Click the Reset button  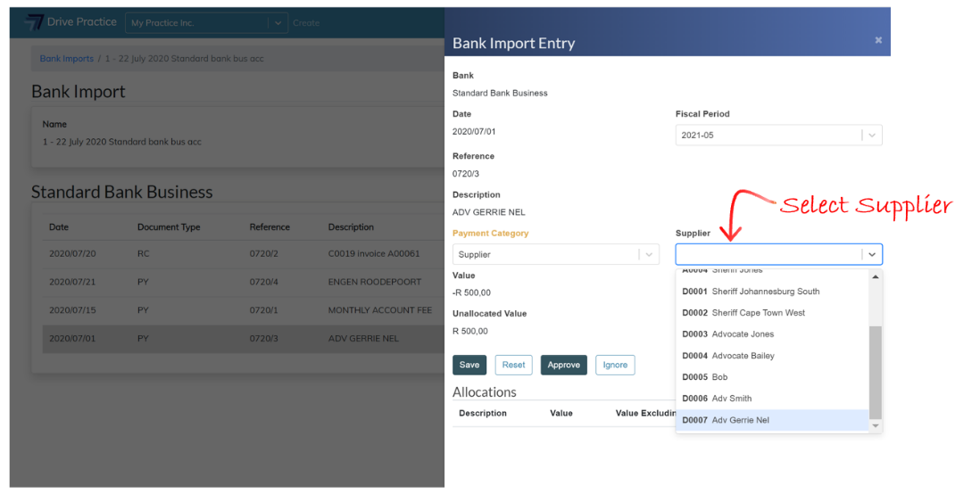click(514, 366)
